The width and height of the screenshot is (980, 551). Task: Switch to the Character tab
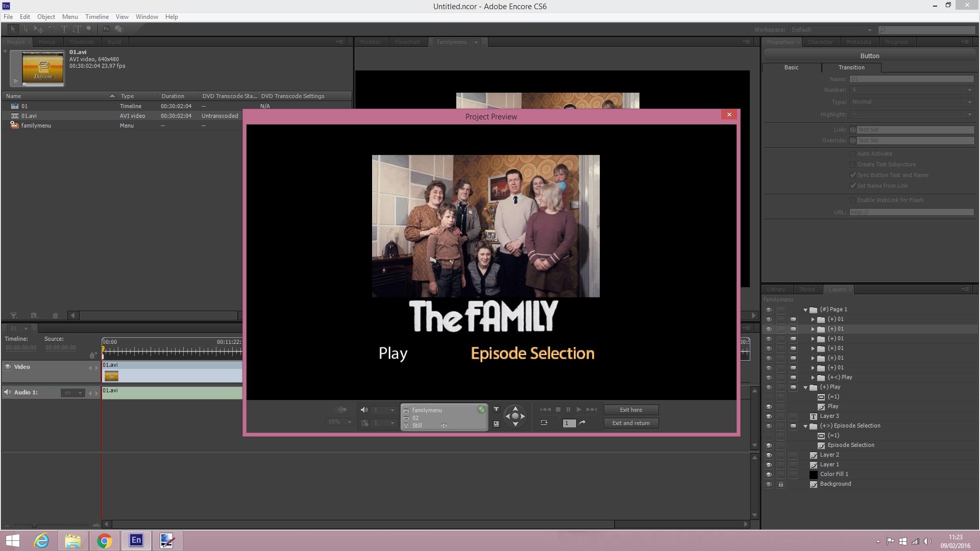(820, 42)
